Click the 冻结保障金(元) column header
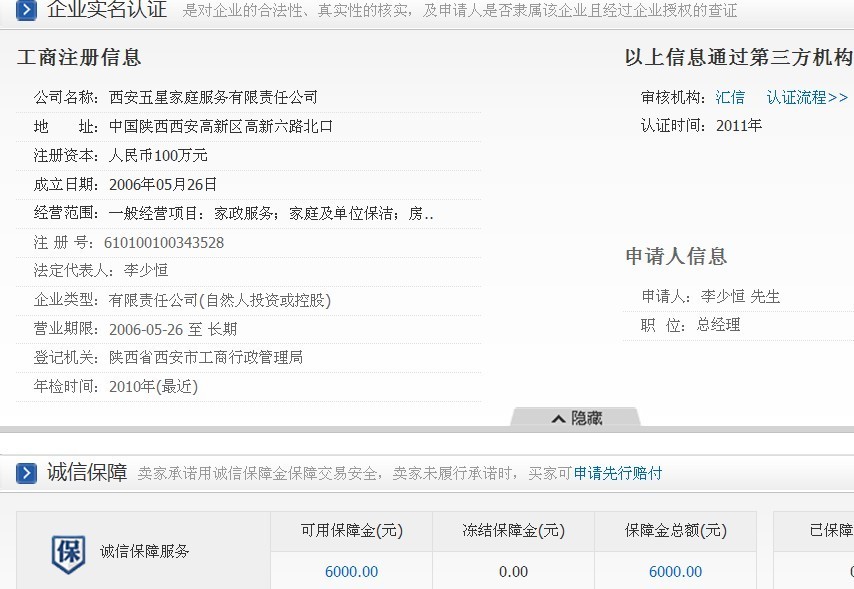This screenshot has height=589, width=854. (x=513, y=531)
